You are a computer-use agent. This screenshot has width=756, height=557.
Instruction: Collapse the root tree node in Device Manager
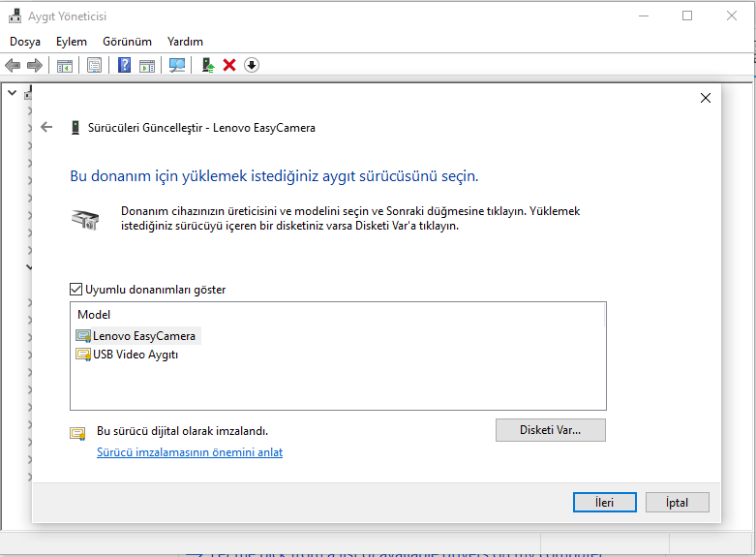pos(12,92)
